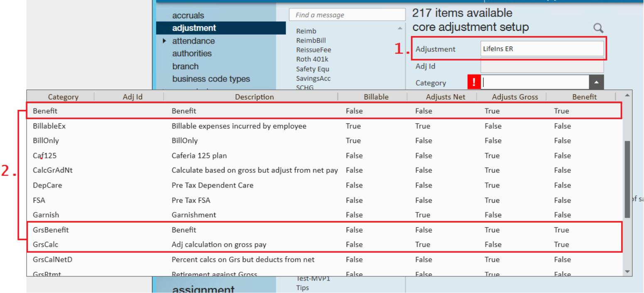Viewport: 644px width, 293px height.
Task: Select business code types in sidebar
Action: point(211,79)
